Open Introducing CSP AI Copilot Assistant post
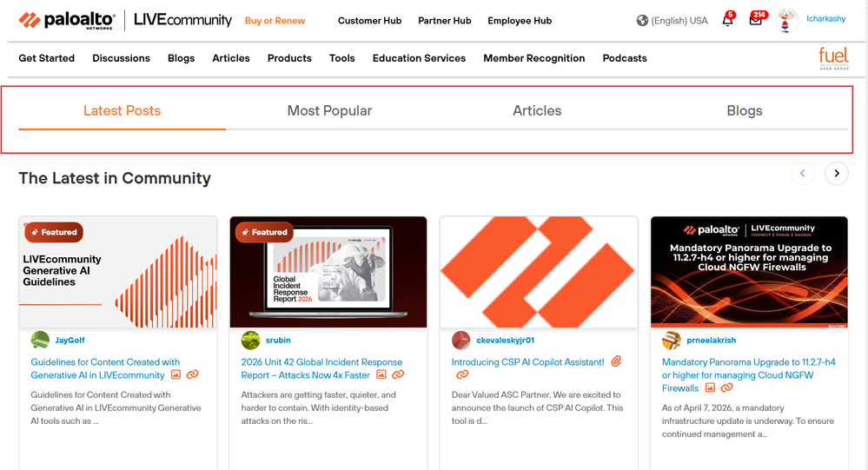Viewport: 868px width, 470px height. [x=527, y=362]
